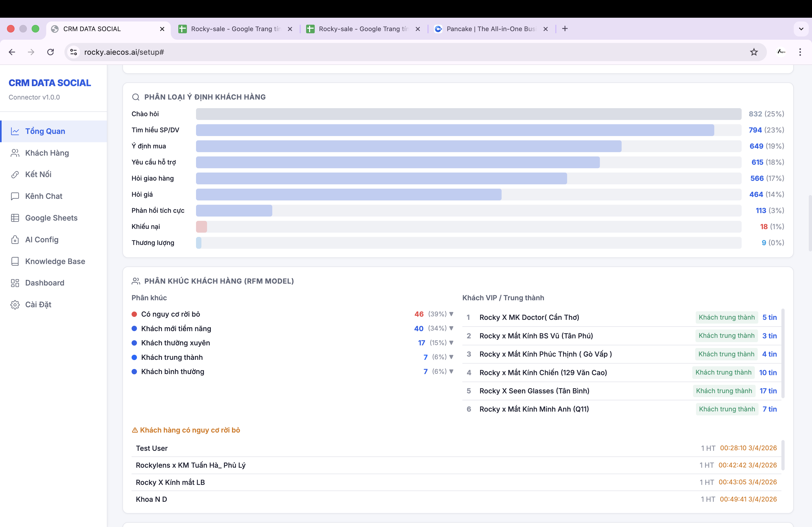
Task: Click the Knowledge Base book icon
Action: click(x=15, y=261)
